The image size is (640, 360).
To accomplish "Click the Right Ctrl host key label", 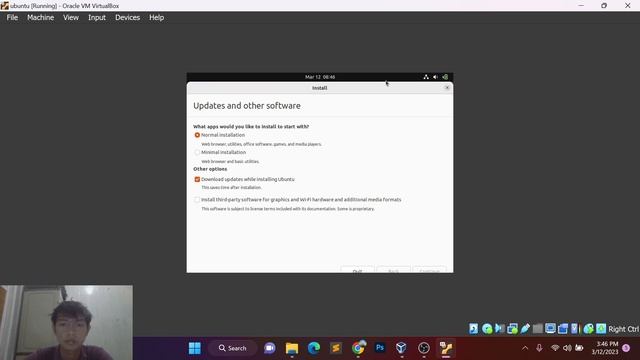I will click(624, 329).
